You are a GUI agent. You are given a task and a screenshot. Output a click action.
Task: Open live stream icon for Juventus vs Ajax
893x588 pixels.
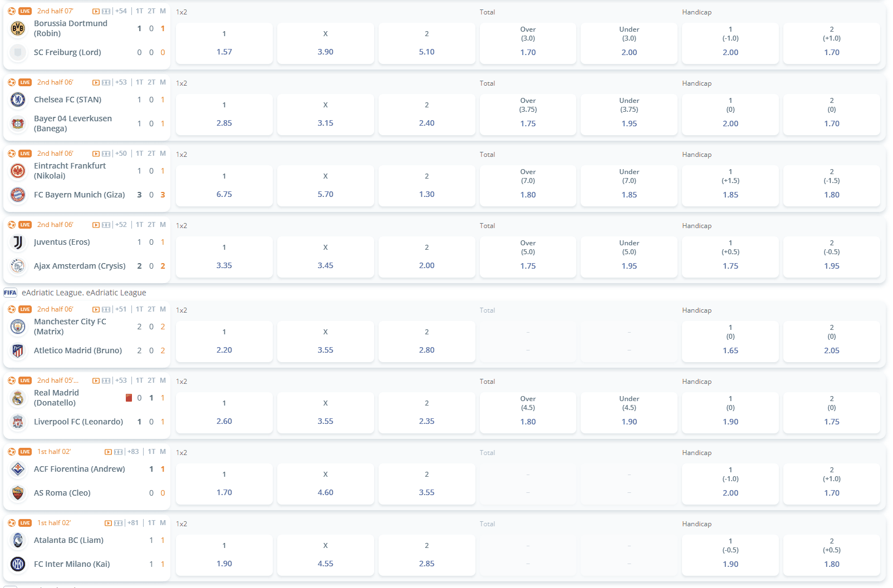click(96, 225)
